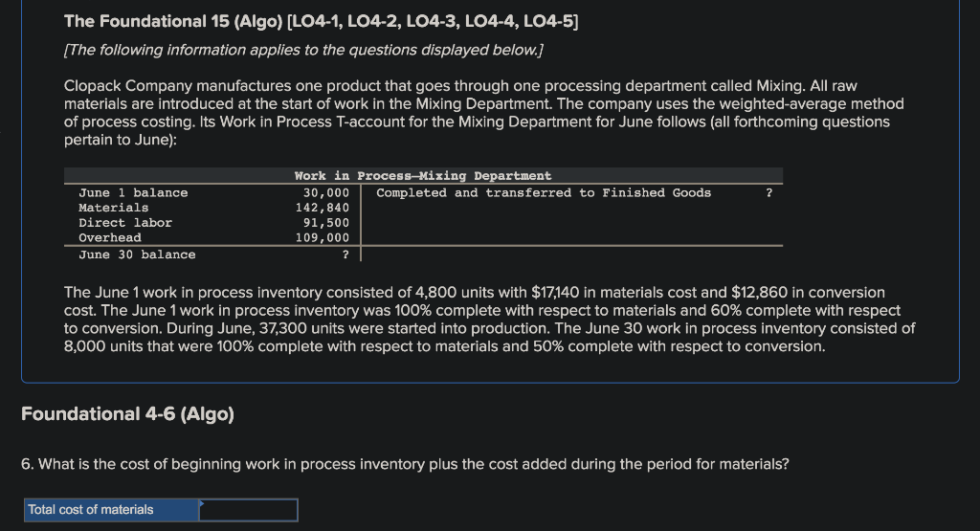This screenshot has height=531, width=980.
Task: Click the 'June 1 balance' row label
Action: pos(133,193)
